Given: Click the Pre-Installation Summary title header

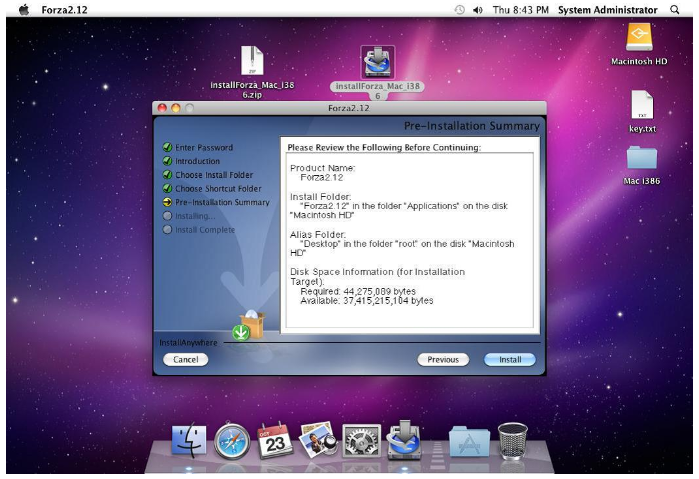Looking at the screenshot, I should coord(472,126).
